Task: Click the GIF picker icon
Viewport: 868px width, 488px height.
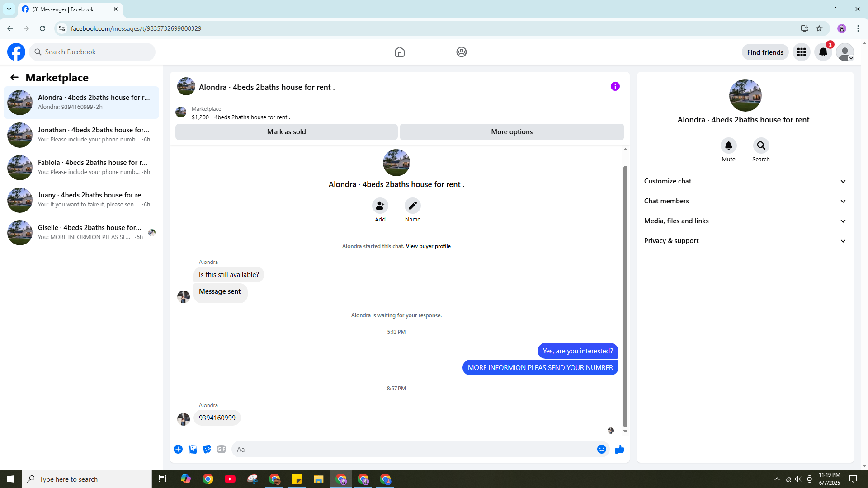Action: (221, 449)
